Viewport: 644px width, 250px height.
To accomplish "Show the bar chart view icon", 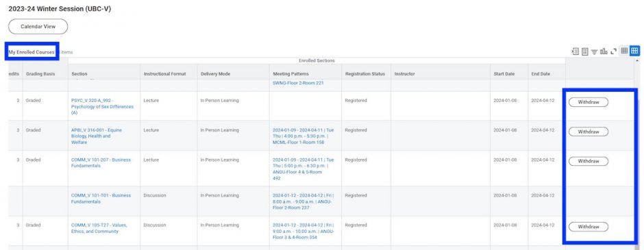I will tap(604, 51).
